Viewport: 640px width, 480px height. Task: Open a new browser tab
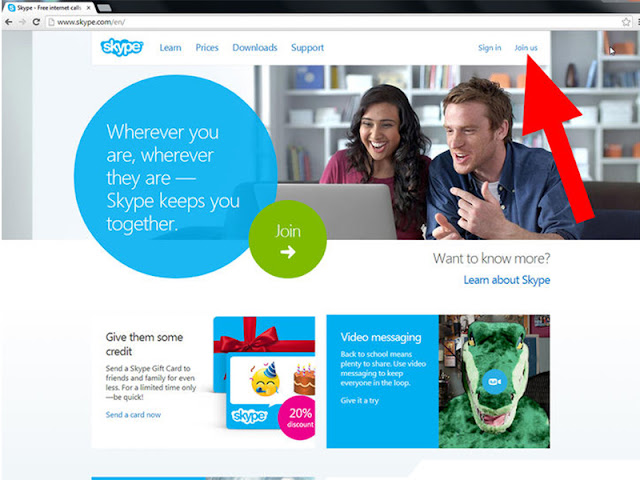pyautogui.click(x=104, y=7)
